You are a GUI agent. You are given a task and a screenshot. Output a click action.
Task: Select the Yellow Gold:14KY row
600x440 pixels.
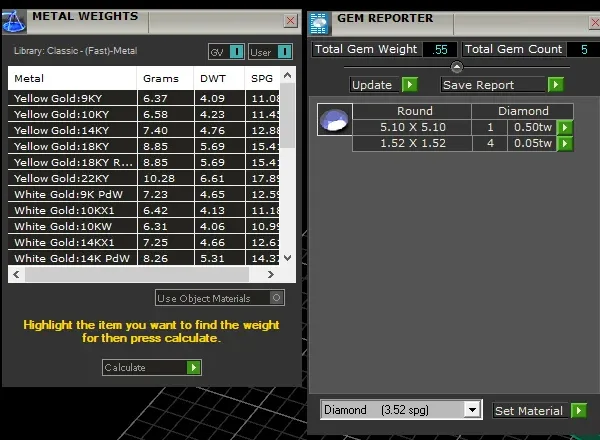(x=143, y=130)
